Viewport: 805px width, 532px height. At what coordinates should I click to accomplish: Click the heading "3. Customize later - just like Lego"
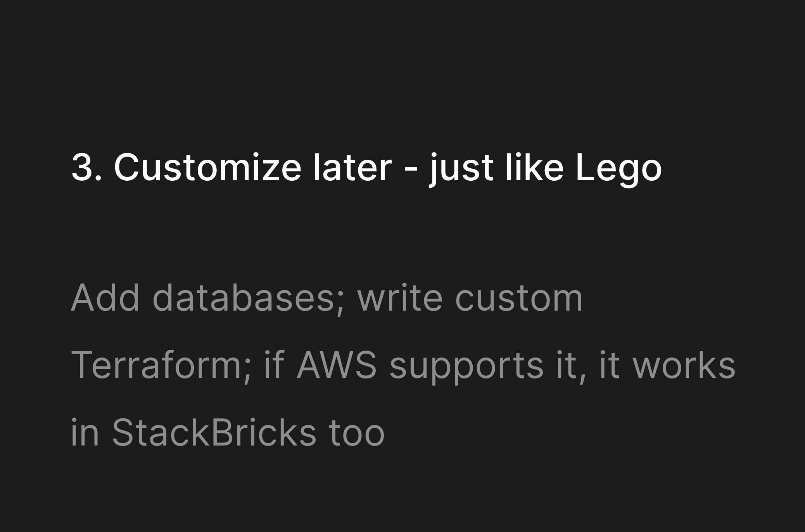pos(366,168)
